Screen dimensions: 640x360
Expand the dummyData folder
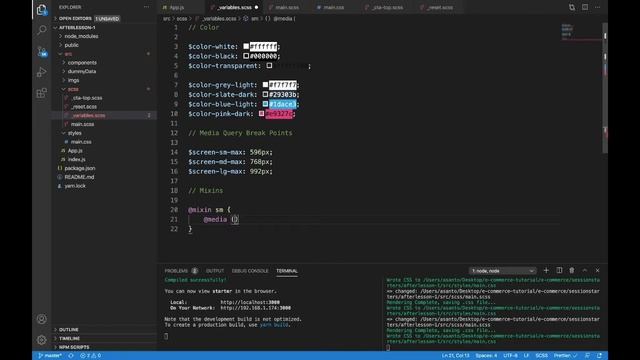tap(82, 71)
